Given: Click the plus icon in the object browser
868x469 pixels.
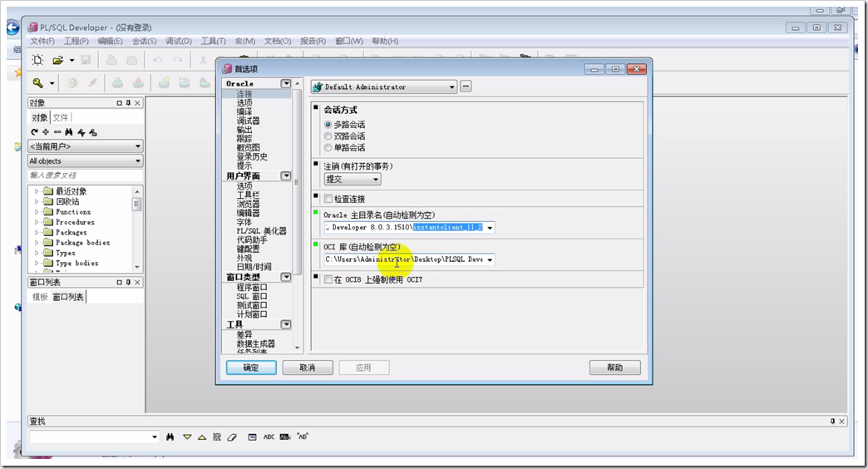Looking at the screenshot, I should (x=46, y=131).
